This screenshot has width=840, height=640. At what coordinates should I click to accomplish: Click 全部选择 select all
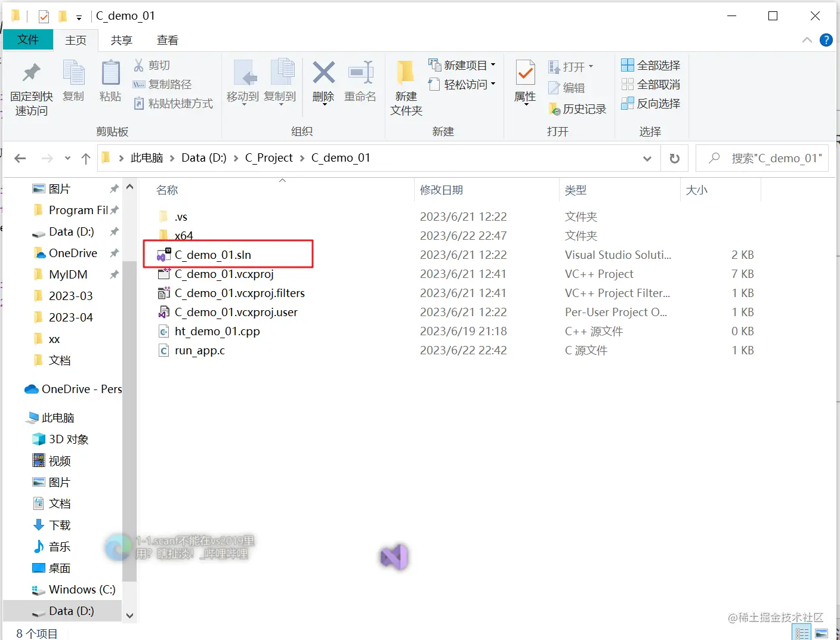(650, 65)
